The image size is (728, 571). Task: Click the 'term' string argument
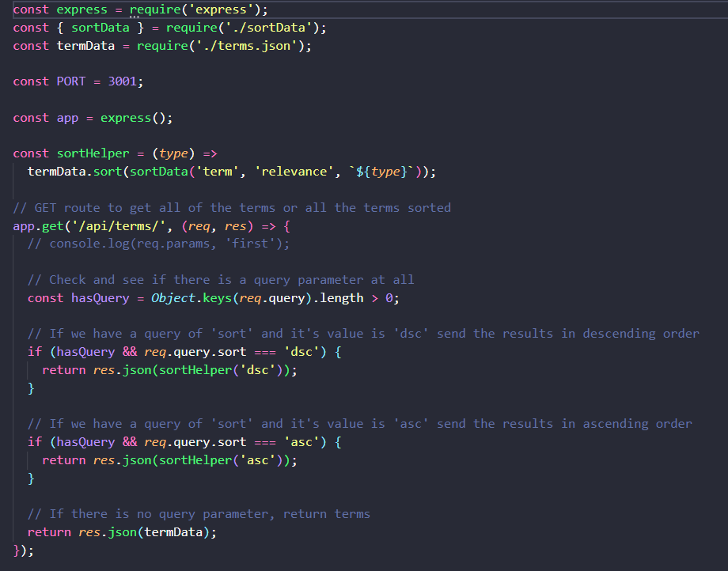pos(218,172)
